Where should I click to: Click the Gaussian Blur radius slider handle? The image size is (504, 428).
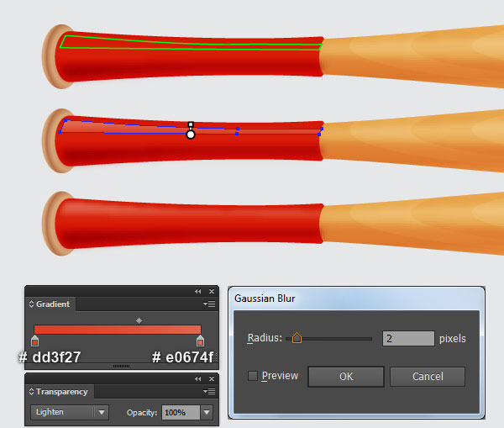click(297, 338)
